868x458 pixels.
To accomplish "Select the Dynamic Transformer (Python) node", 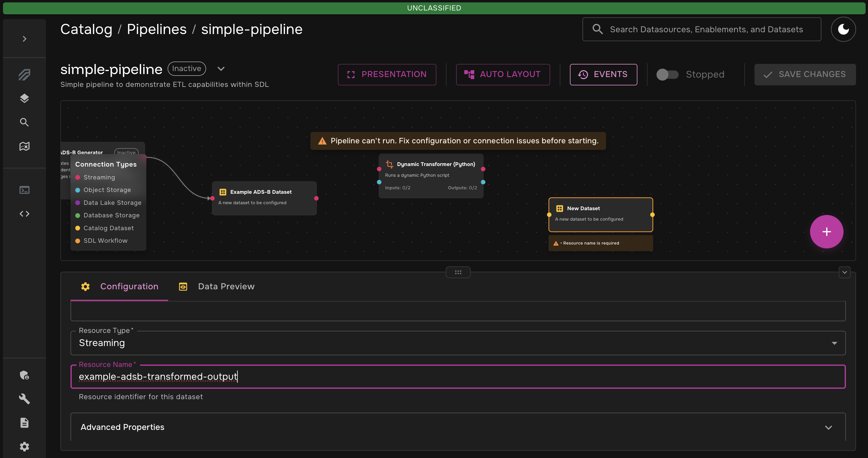I will click(431, 176).
